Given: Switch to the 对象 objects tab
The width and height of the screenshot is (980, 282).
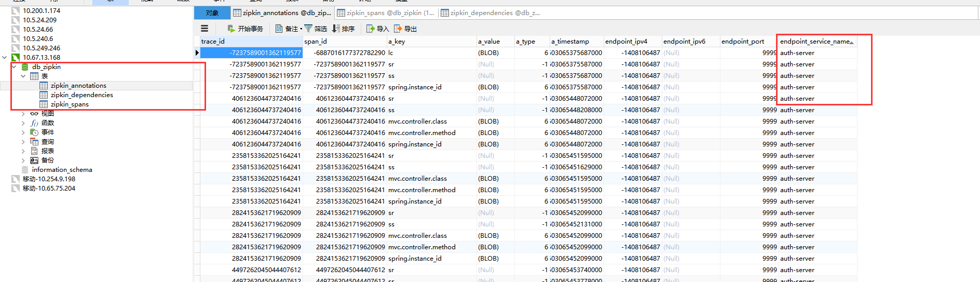Looking at the screenshot, I should pos(212,13).
